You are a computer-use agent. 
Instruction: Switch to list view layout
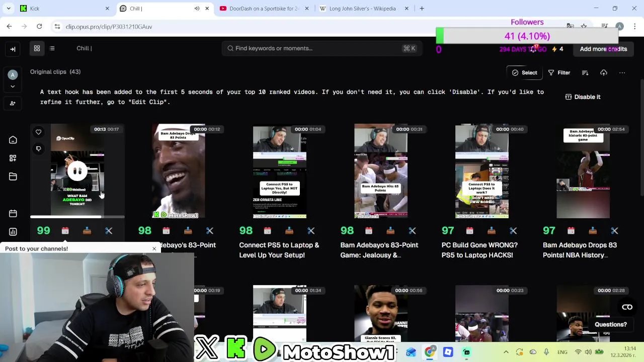click(x=52, y=48)
